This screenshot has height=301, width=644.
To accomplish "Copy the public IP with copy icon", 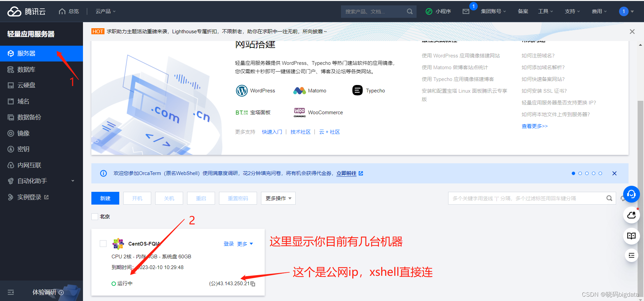I will pyautogui.click(x=253, y=284).
